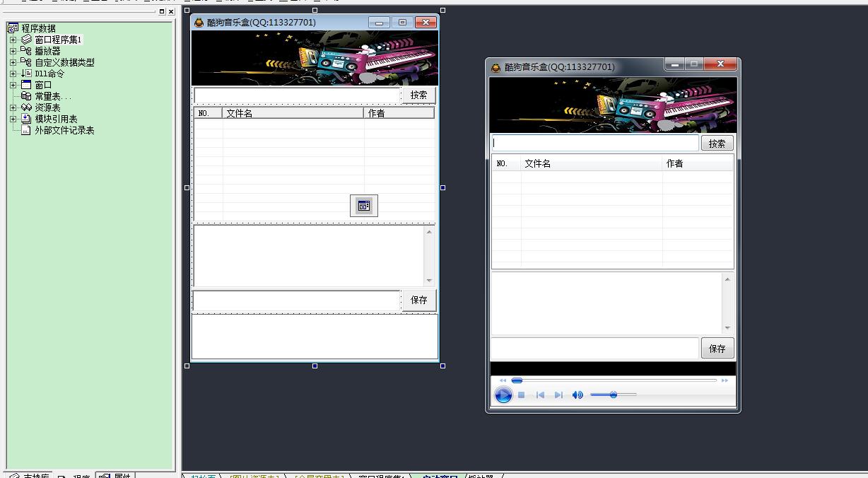The height and width of the screenshot is (478, 868).
Task: Click the Previous track button in the player
Action: pyautogui.click(x=540, y=395)
